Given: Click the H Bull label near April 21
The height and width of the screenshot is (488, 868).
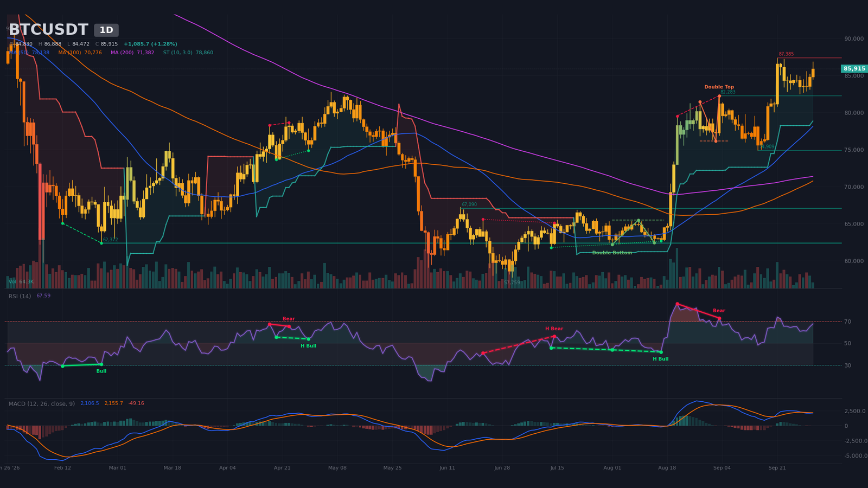Looking at the screenshot, I should pos(308,346).
